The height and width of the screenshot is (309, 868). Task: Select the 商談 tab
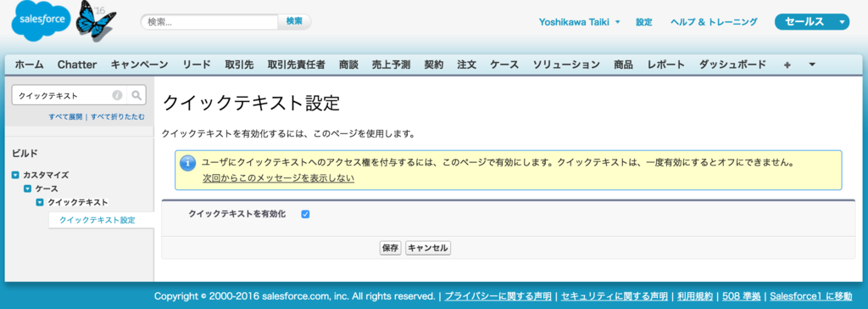coord(348,65)
